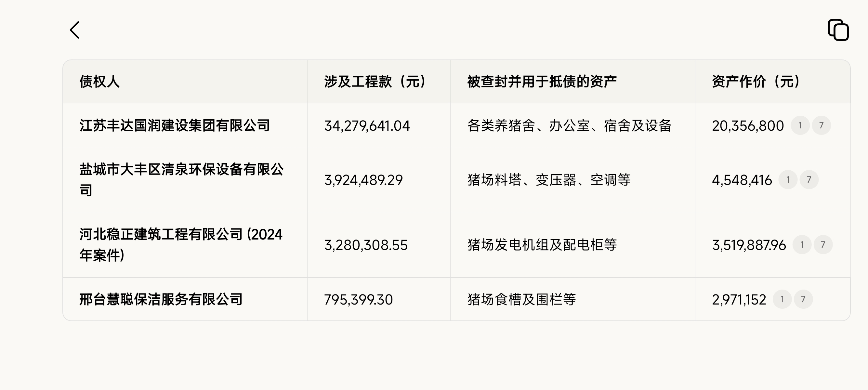Open citation 7 beside 20,356,800

tap(821, 125)
